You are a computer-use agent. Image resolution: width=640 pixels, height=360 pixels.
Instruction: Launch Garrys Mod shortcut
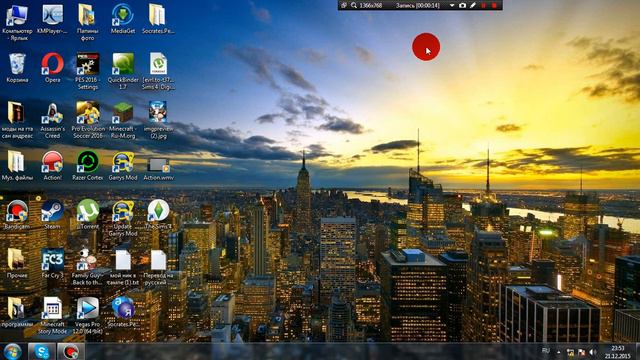coord(123,162)
